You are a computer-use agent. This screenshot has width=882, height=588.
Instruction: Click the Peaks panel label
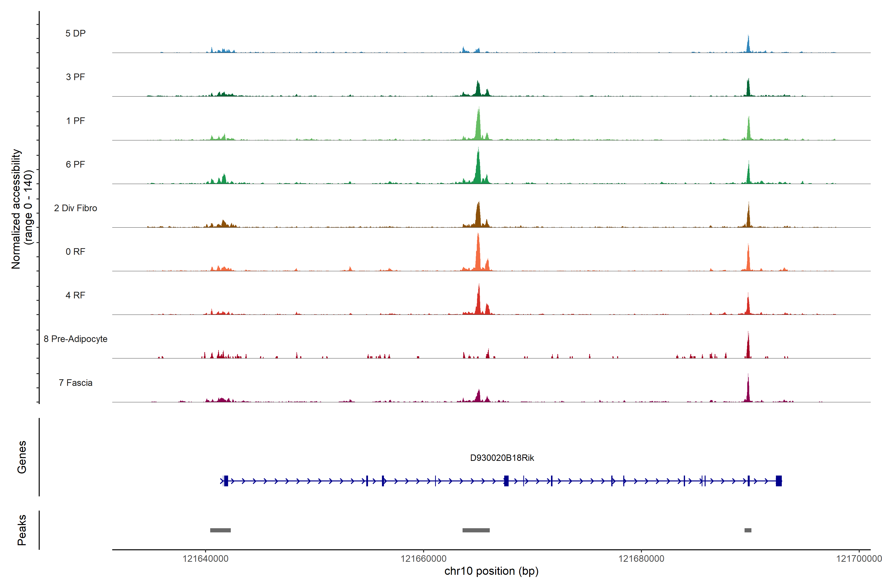(x=22, y=530)
